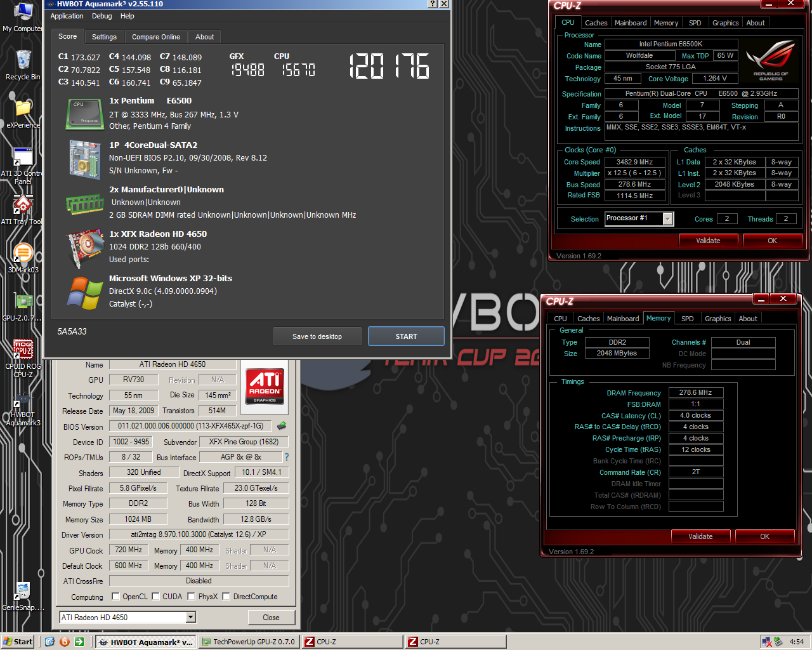This screenshot has width=812, height=650.
Task: Click the DRAM Frequency value 278.6 MHz
Action: click(695, 392)
